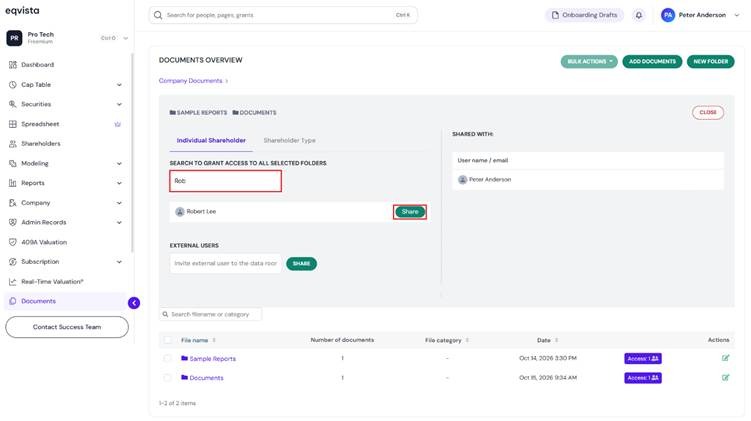The width and height of the screenshot is (751, 421).
Task: Sort by Date column header
Action: point(547,340)
